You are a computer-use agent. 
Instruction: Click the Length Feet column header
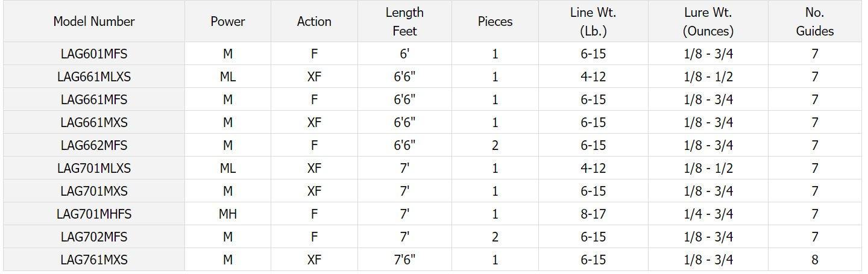tap(404, 22)
